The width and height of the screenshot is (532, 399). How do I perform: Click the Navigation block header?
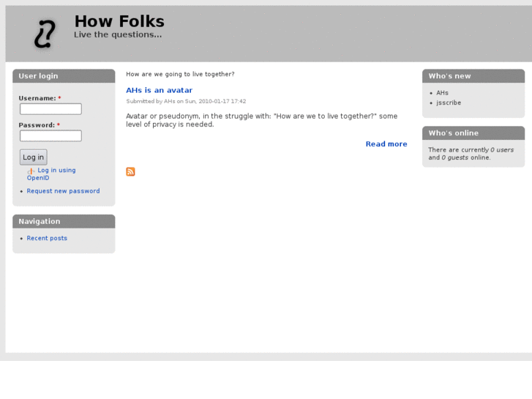click(64, 221)
